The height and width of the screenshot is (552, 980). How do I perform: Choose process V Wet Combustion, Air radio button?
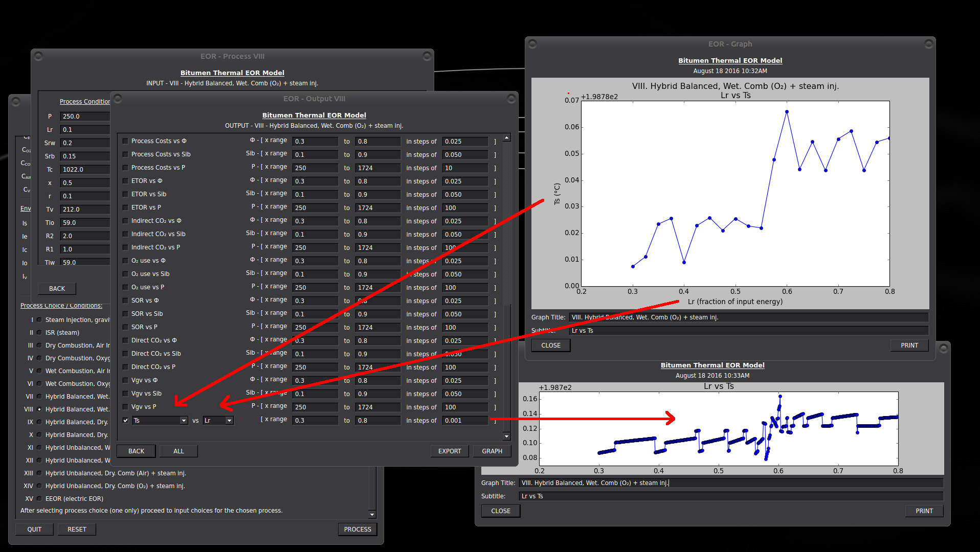[x=39, y=371]
